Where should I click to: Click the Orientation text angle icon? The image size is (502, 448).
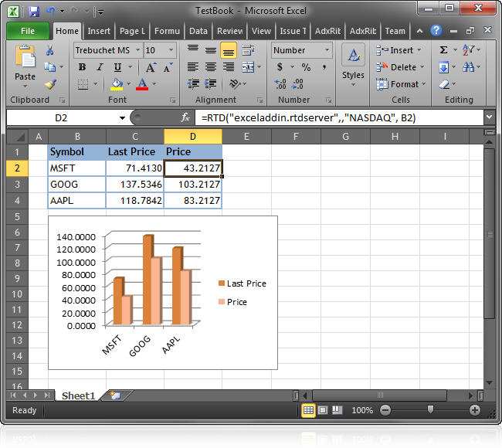pyautogui.click(x=235, y=84)
